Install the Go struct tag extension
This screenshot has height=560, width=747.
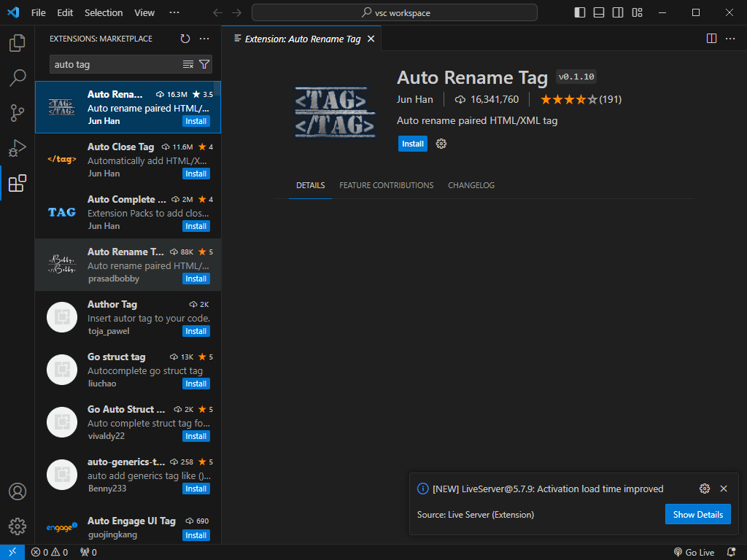tap(196, 384)
